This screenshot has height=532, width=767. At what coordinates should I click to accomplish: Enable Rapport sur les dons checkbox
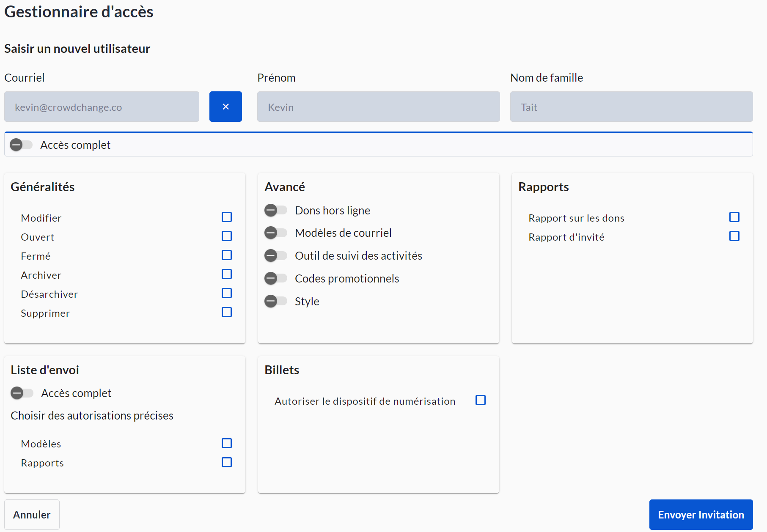point(734,217)
